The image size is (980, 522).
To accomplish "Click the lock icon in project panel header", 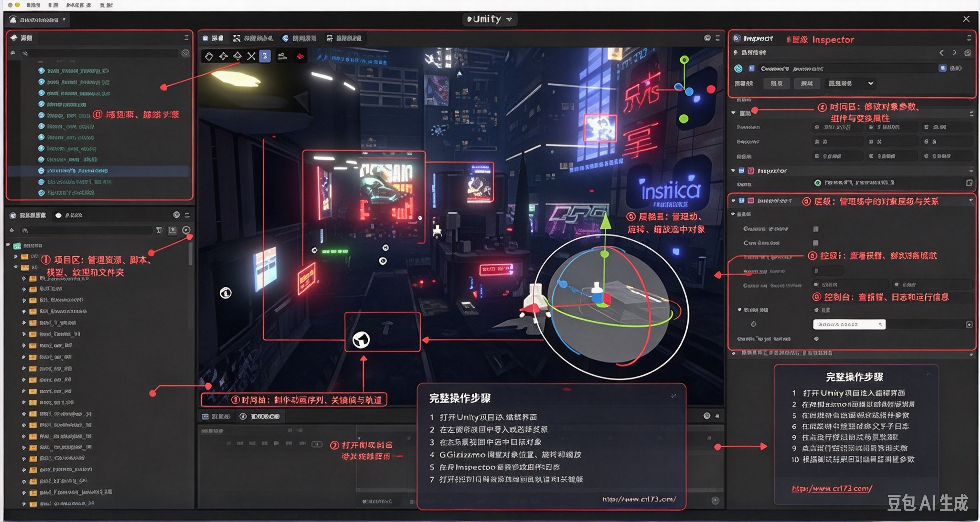I will 176,215.
